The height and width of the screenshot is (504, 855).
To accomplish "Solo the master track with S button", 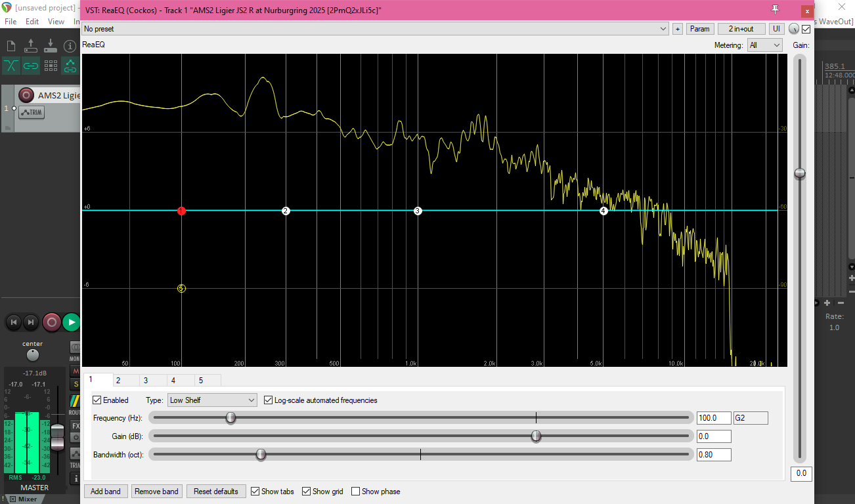I will click(x=76, y=383).
